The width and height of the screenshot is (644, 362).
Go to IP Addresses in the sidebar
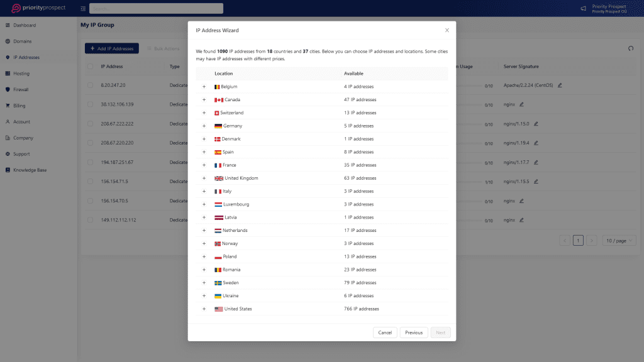pyautogui.click(x=9, y=57)
